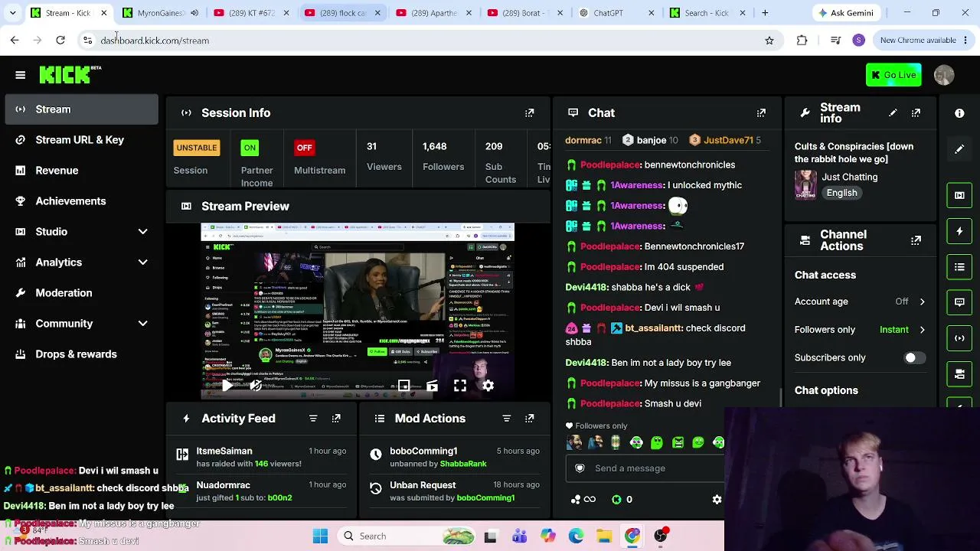
Task: Expand the Community sidebar section
Action: [x=142, y=324]
